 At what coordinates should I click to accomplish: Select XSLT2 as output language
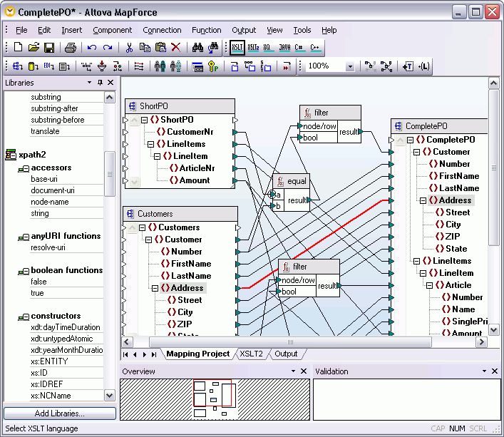253,48
